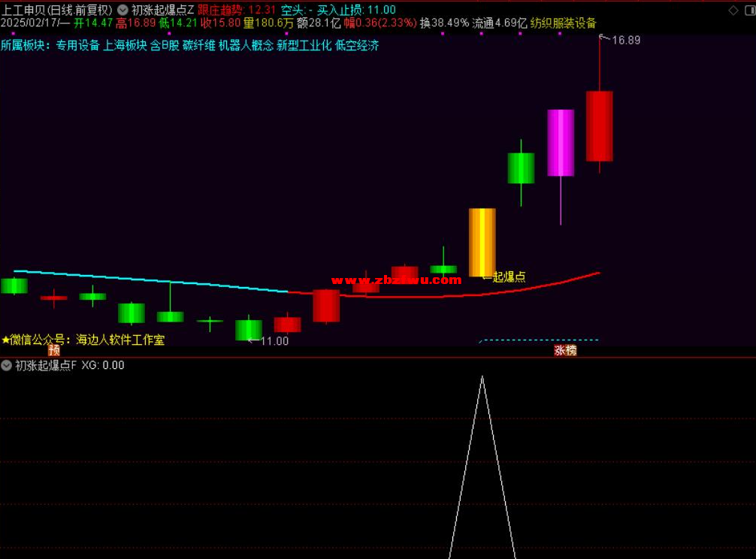The image size is (756, 559).
Task: Click the 起爆点 annotation label
Action: 510,276
